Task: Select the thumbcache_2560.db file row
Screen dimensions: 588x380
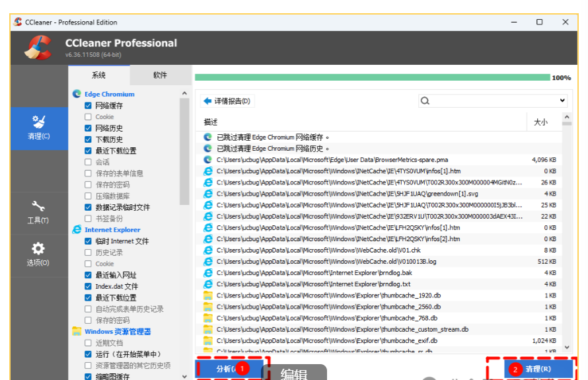Action: (x=379, y=307)
